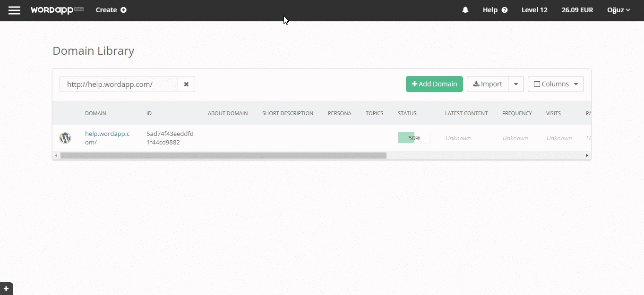The image size is (644, 295).
Task: Click the Unknown value under Frequency
Action: click(x=515, y=138)
